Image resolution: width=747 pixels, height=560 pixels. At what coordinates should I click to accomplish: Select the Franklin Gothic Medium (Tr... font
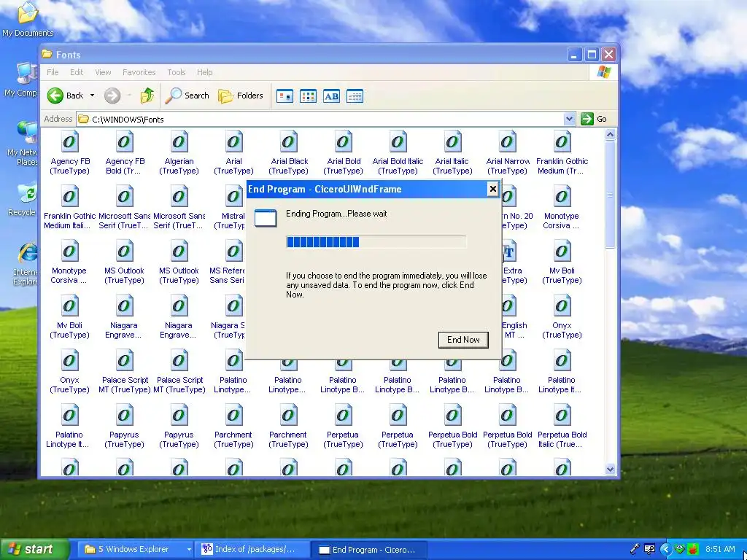562,153
